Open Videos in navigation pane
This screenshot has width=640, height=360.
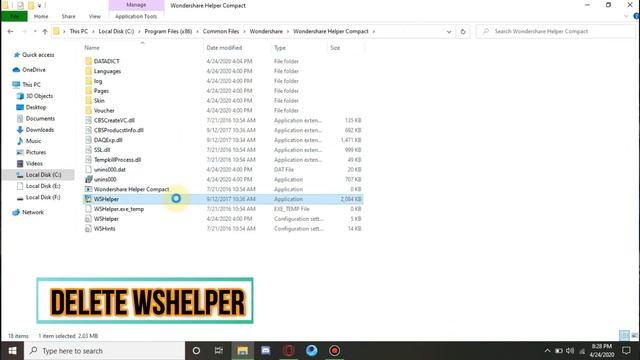coord(34,163)
